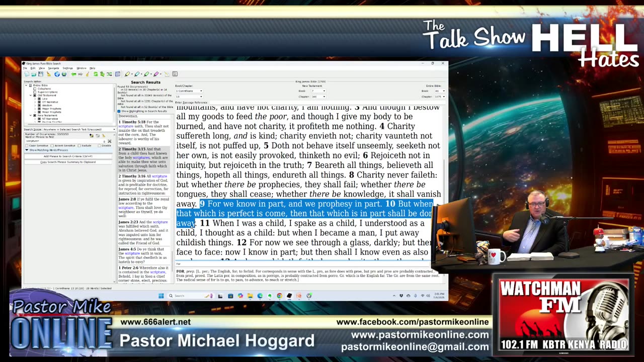
Task: Open Google Chrome from the taskbar
Action: [279, 296]
